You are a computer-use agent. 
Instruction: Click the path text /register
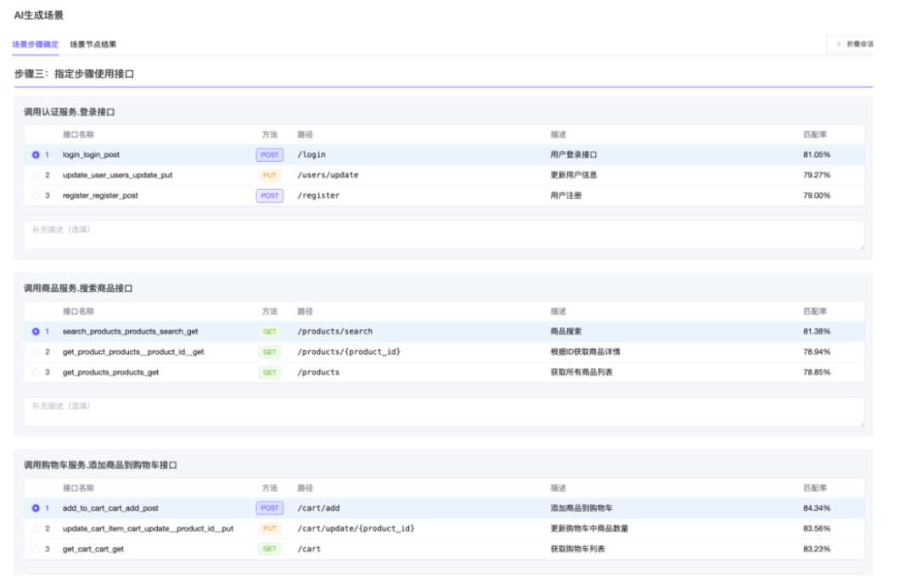pyautogui.click(x=318, y=196)
